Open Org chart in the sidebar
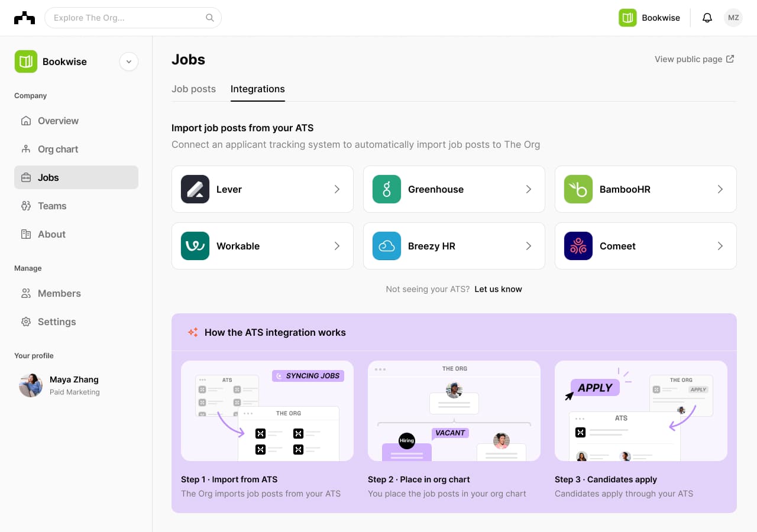Image resolution: width=757 pixels, height=532 pixels. 58,149
